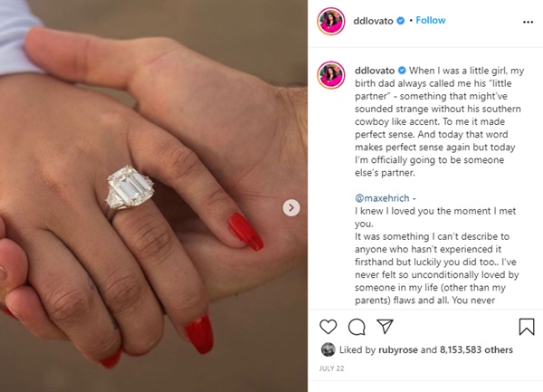543x392 pixels.
Task: Click ddlovato username in the caption
Action: [375, 71]
